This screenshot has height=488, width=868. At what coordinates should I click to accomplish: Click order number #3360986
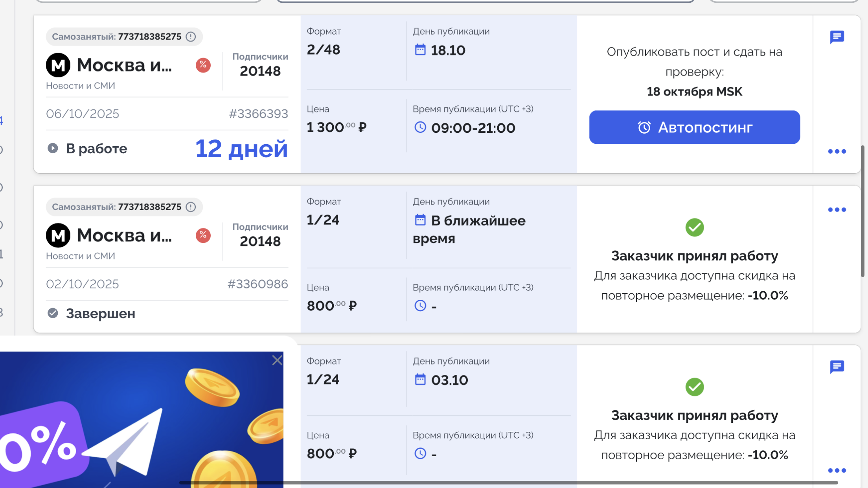tap(258, 284)
